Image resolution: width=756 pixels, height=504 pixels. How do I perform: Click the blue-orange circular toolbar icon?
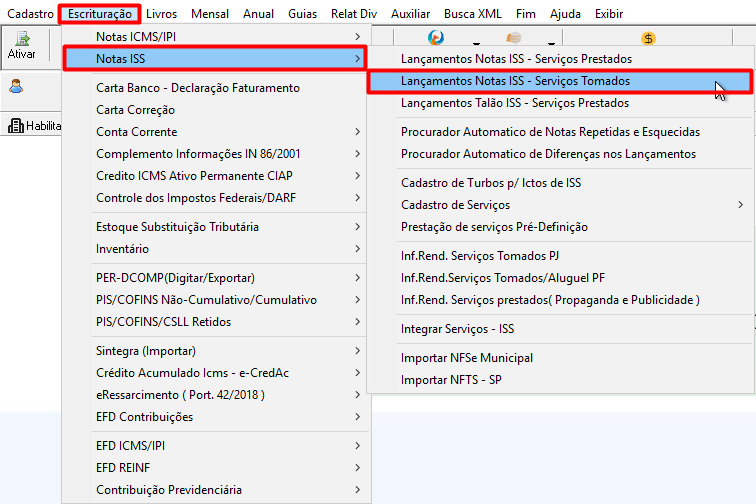pos(436,38)
